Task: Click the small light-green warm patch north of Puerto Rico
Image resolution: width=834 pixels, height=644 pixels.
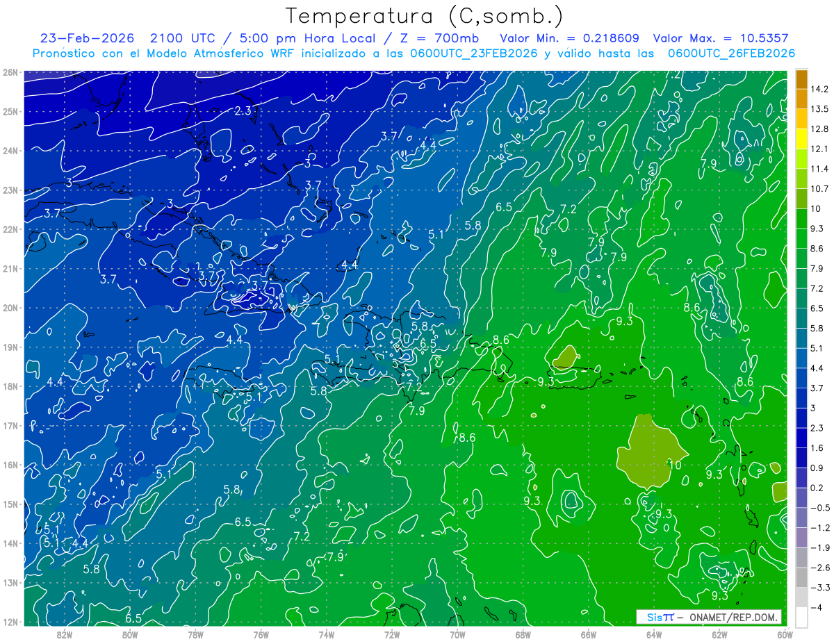Action: [565, 357]
